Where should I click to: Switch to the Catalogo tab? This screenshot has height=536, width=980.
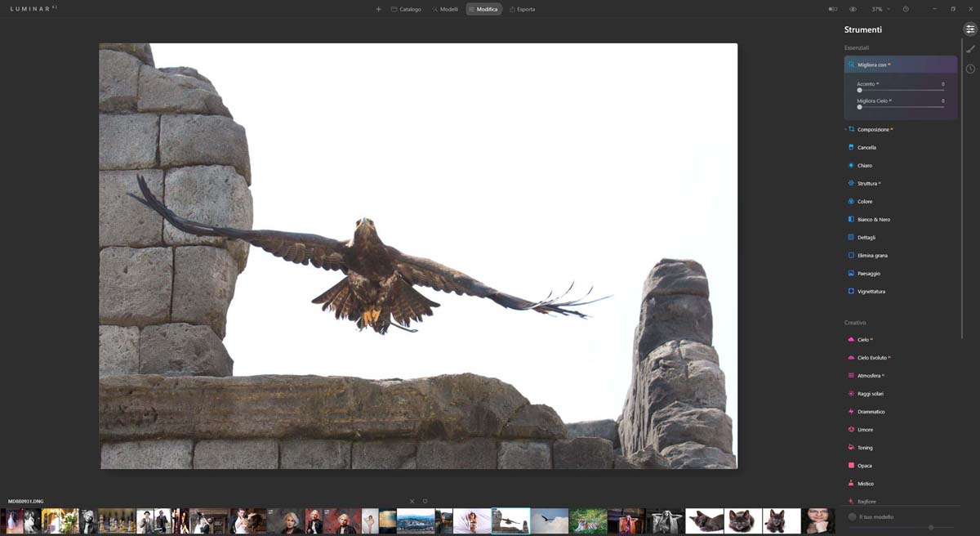pos(406,9)
